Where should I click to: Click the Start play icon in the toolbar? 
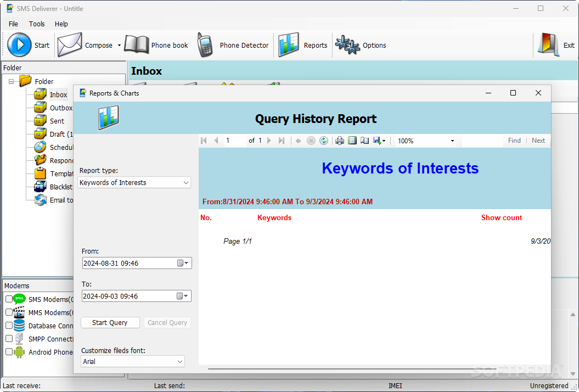point(19,44)
